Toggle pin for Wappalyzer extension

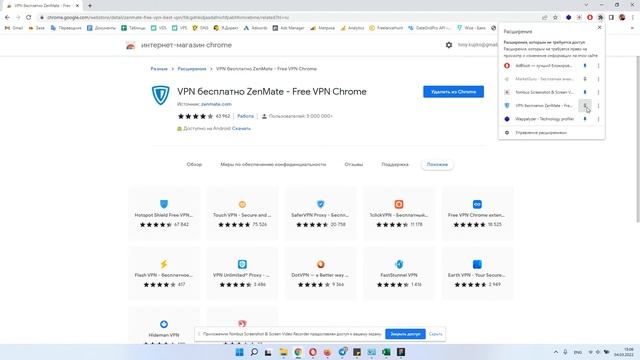[x=585, y=119]
